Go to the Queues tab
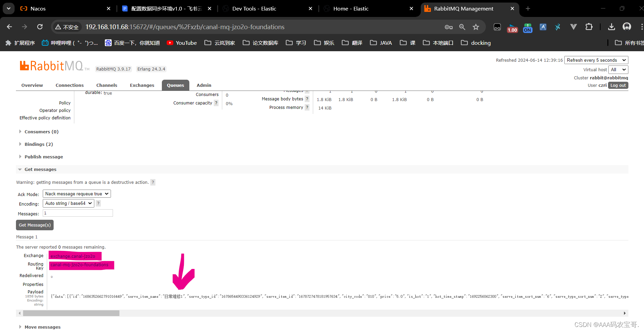This screenshot has width=644, height=331. click(175, 85)
